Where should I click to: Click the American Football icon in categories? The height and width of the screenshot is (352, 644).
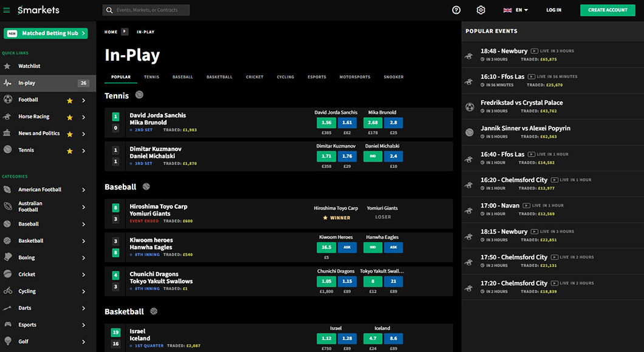click(x=7, y=189)
